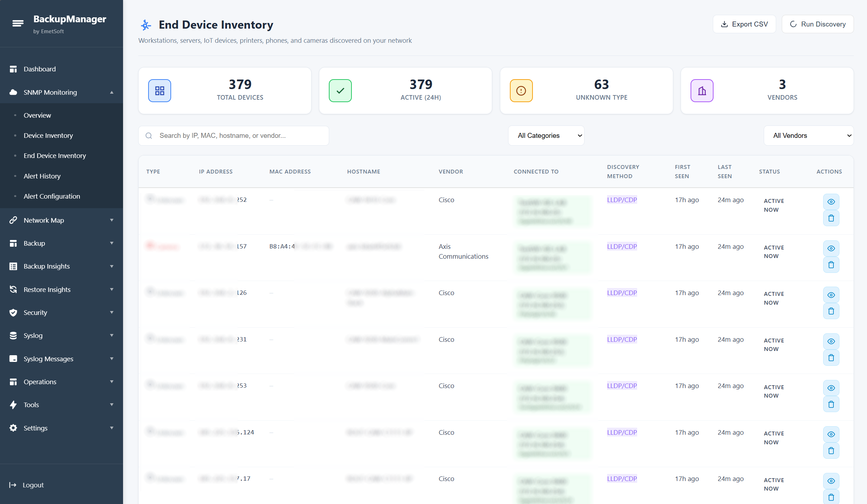Viewport: 867px width, 504px height.
Task: Click the Total Devices grid icon
Action: pyautogui.click(x=159, y=91)
